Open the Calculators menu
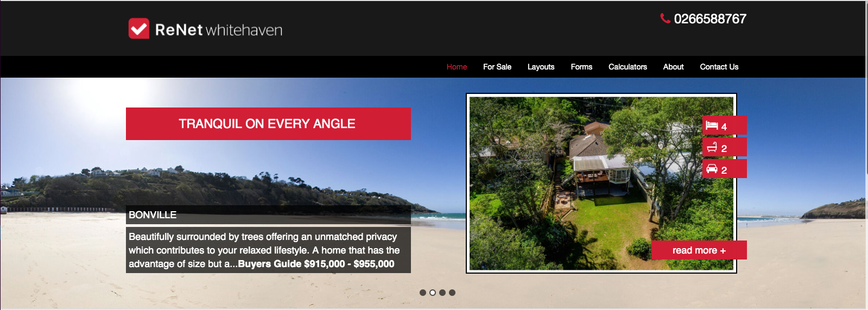868x310 pixels. pyautogui.click(x=628, y=67)
